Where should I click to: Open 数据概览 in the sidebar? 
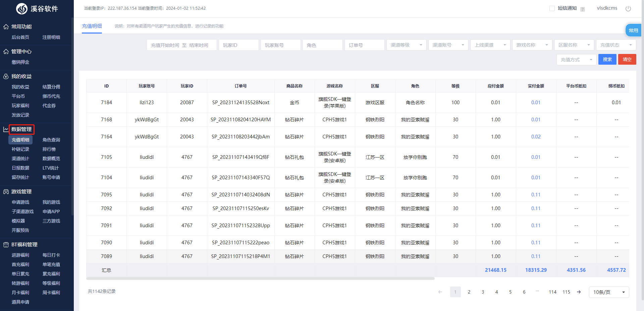coord(51,159)
